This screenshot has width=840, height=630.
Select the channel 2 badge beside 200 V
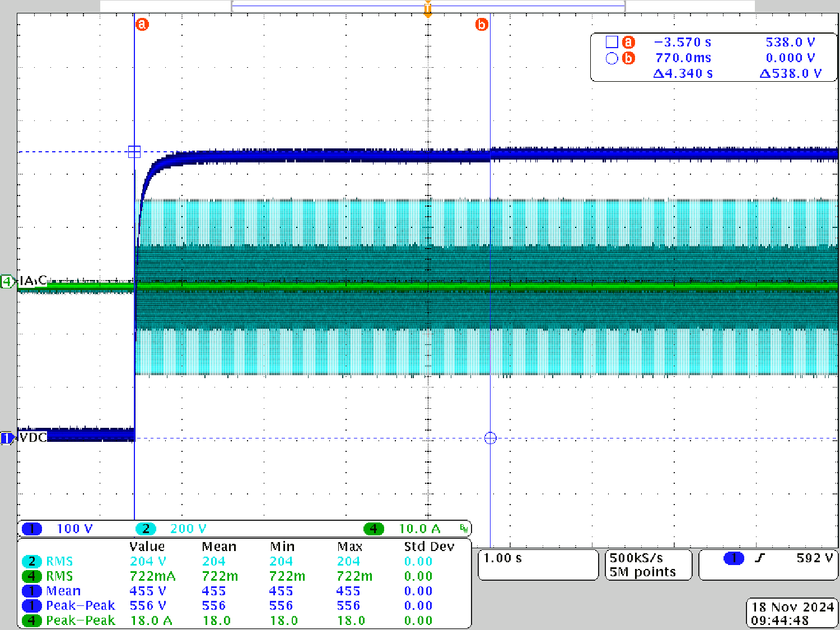click(x=146, y=529)
